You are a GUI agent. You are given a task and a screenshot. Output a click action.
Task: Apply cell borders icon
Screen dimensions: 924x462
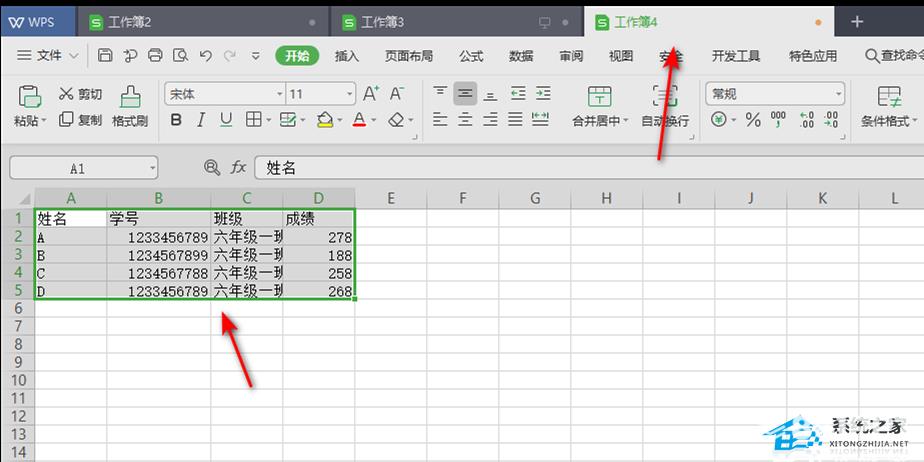click(x=253, y=120)
